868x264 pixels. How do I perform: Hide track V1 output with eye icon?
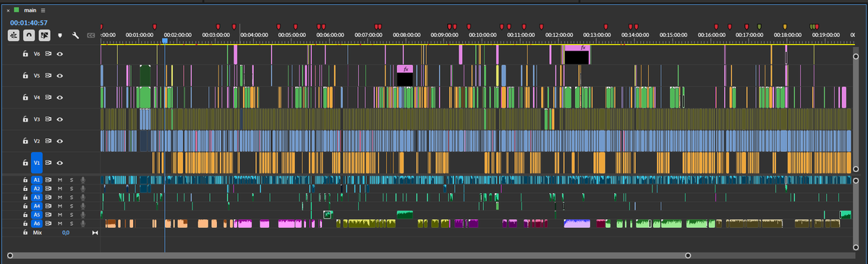tap(61, 163)
